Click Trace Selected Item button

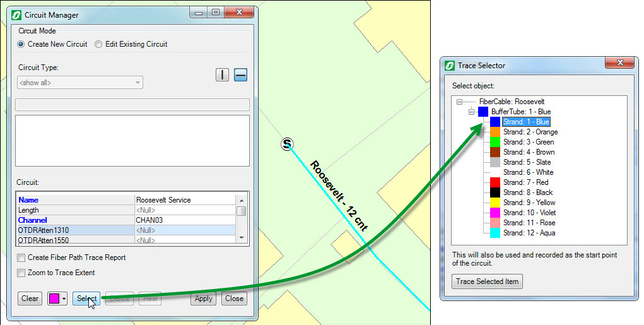[487, 281]
